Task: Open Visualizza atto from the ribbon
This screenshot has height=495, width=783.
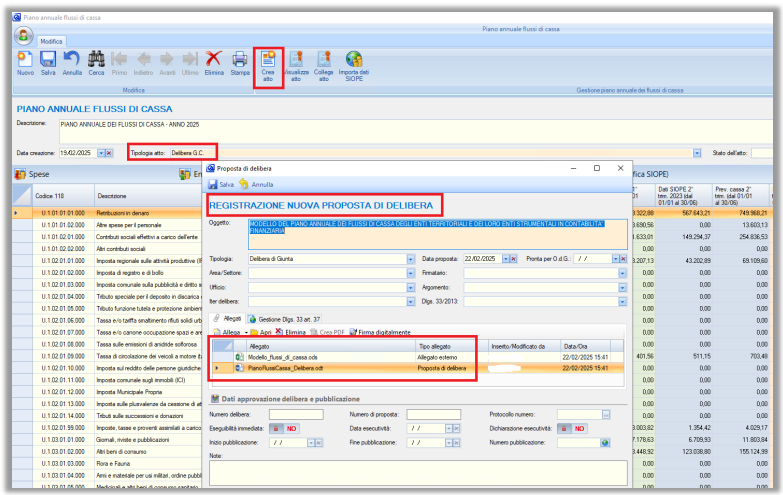Action: (x=296, y=65)
